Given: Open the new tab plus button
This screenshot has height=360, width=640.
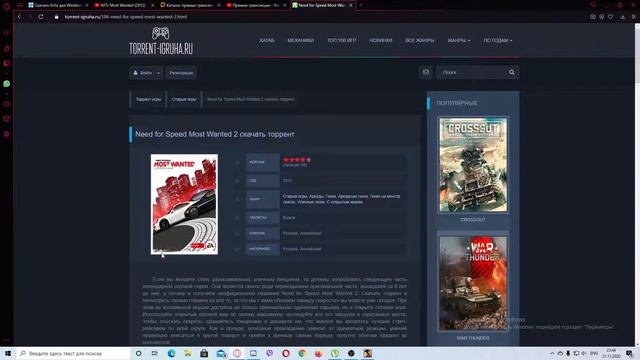Looking at the screenshot, I should 361,5.
